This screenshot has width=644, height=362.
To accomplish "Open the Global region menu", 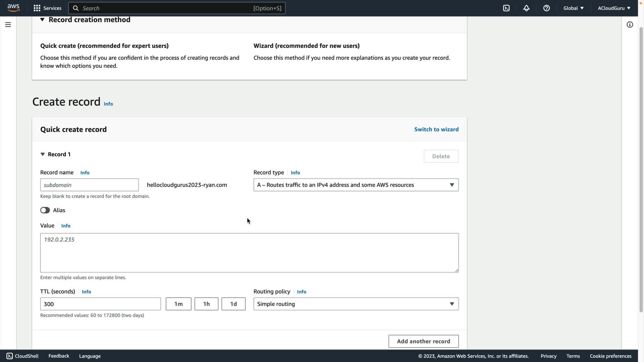I will (x=573, y=8).
